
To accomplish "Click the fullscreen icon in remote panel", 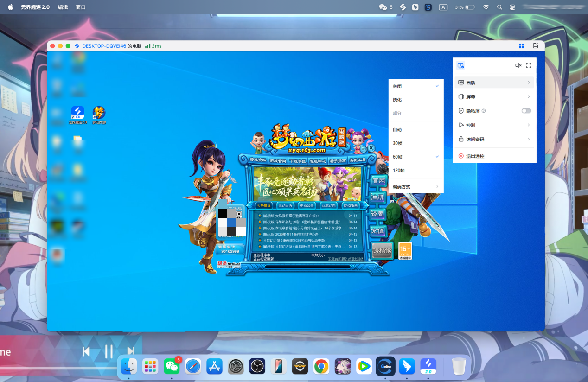I will point(529,66).
